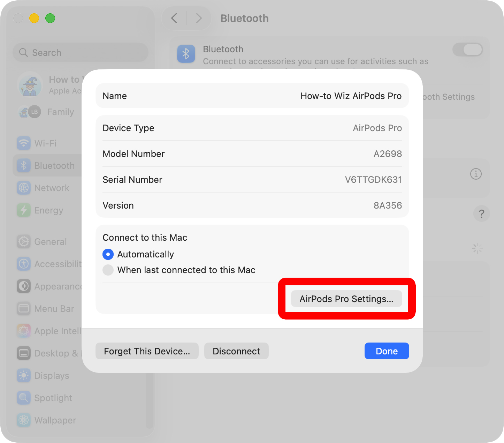Open AirPods Pro Settings

tap(346, 299)
